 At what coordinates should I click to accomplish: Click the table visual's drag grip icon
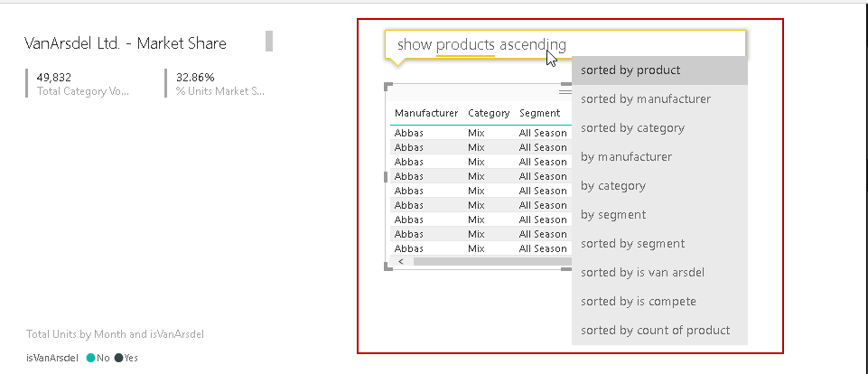tap(565, 91)
